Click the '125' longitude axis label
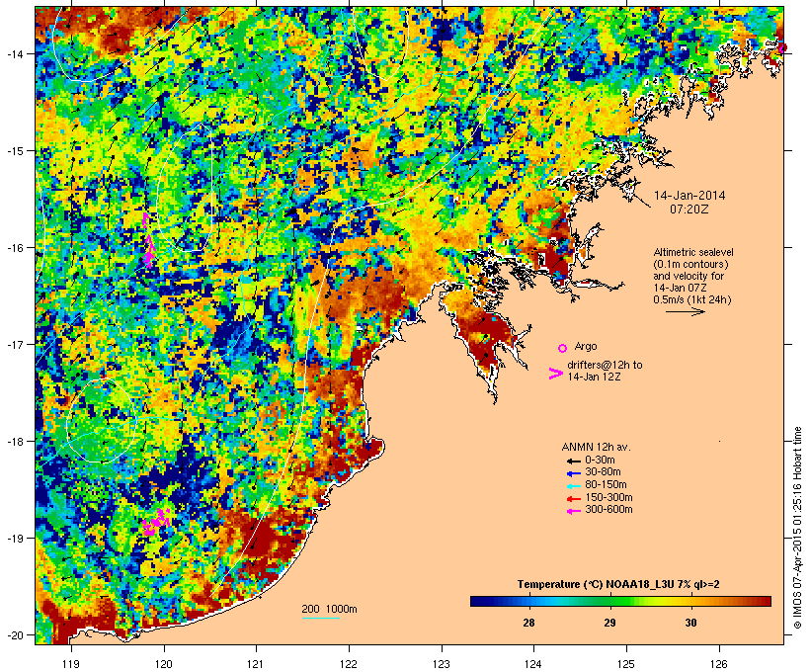Viewport: 810px width, 672px height. click(x=626, y=664)
